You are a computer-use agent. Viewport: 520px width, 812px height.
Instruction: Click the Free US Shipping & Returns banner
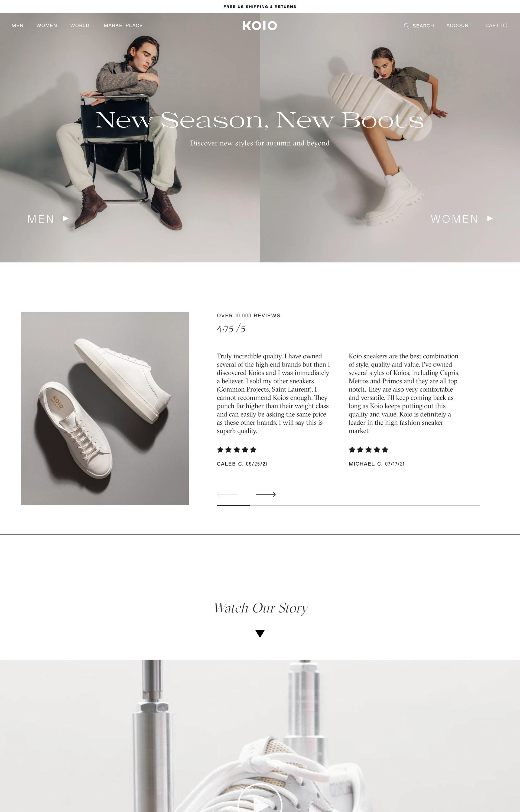pyautogui.click(x=260, y=7)
